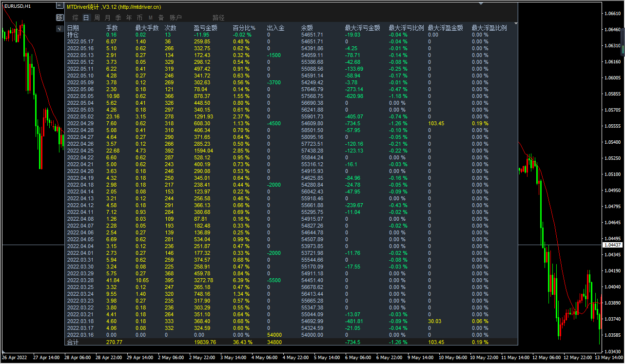Viewport: 625px width, 364px height.
Task: Click the triangle arrow above 最大浮盈比例 column
Action: [516, 23]
